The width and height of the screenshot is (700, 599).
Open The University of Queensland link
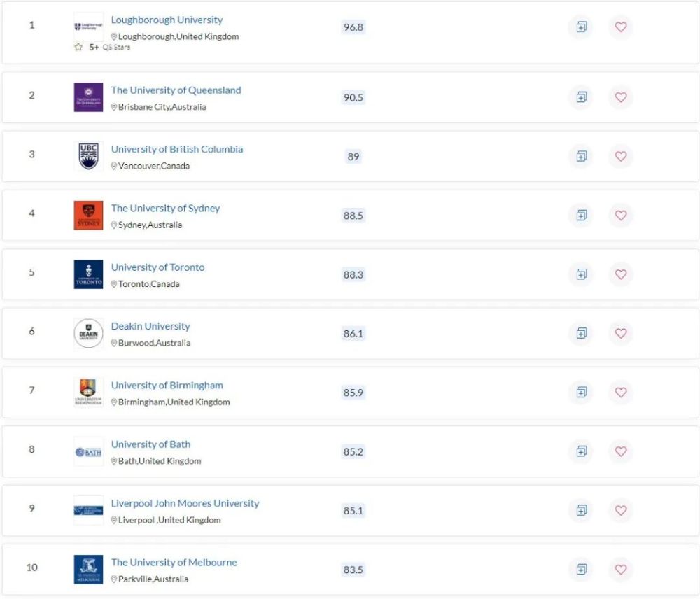click(176, 90)
